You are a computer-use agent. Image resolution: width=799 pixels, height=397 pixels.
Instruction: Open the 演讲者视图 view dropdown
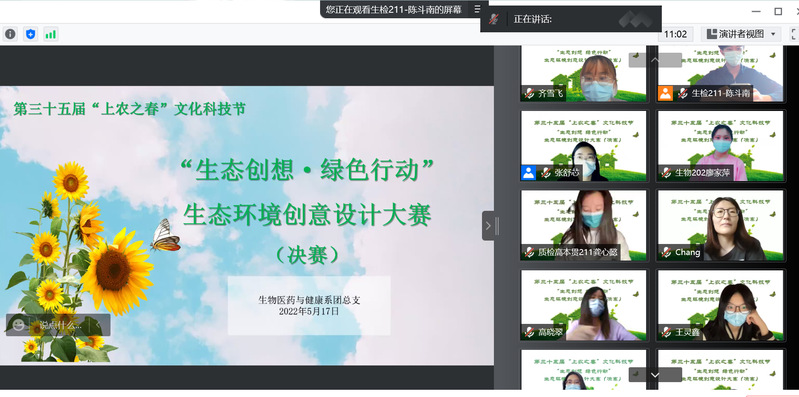(741, 34)
